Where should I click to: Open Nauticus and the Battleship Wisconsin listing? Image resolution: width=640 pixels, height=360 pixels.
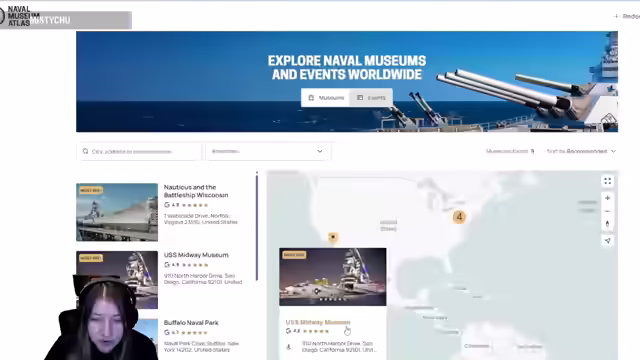coord(196,191)
